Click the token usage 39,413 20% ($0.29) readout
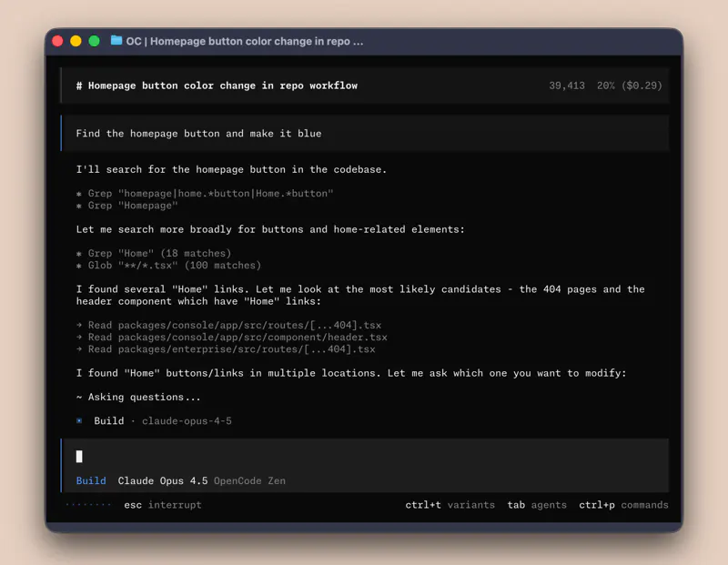Viewport: 728px width, 565px height. tap(605, 86)
